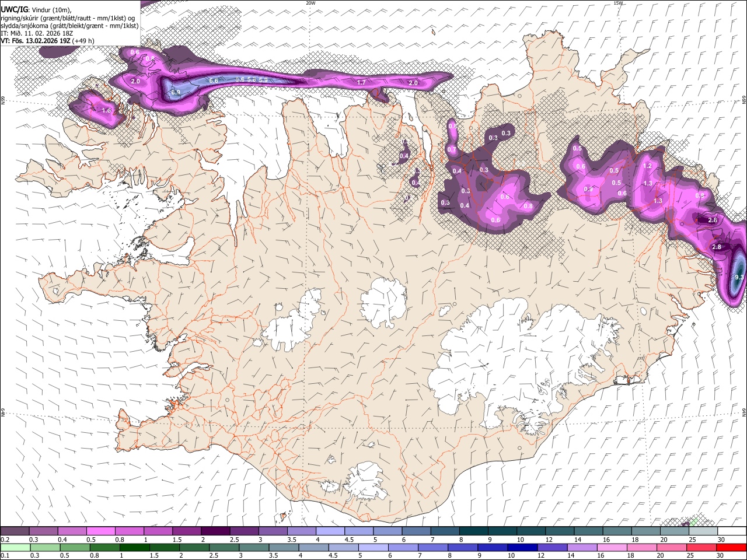Click the '20W' longitude label

[310, 3]
